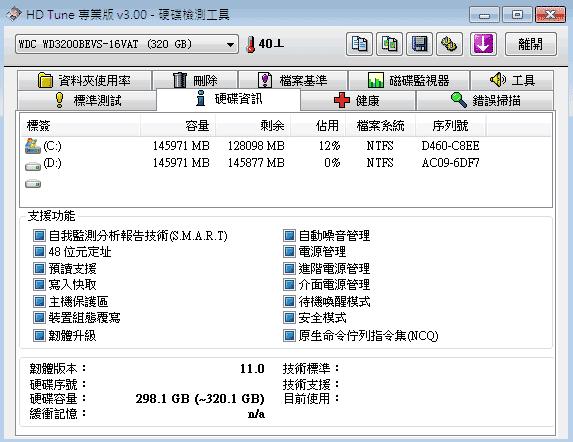
Task: Select the (D:) partition row label
Action: point(52,163)
